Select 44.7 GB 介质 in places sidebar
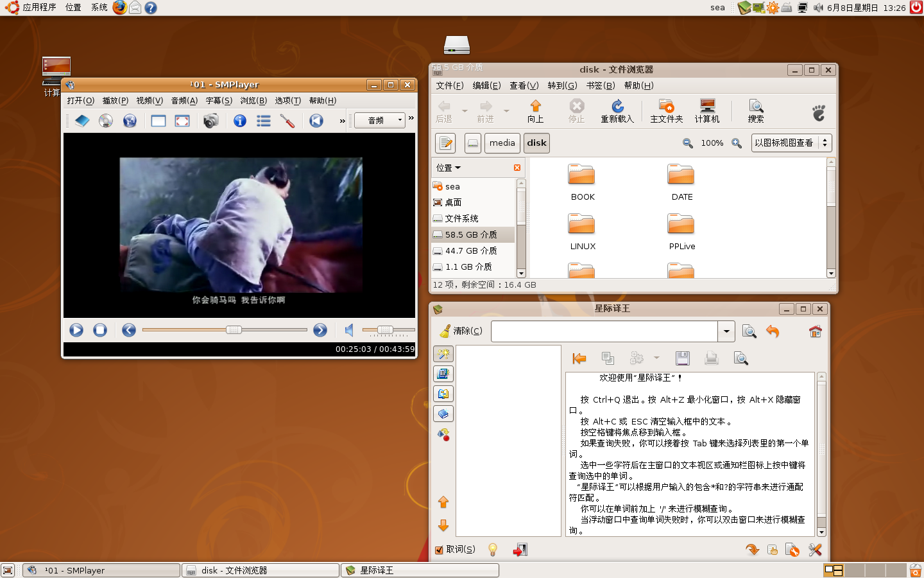 473,251
